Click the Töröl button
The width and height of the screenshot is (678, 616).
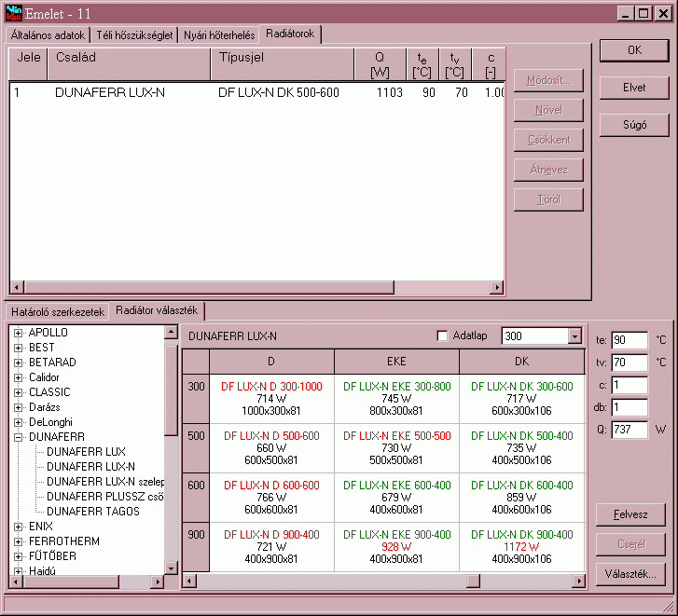click(548, 199)
